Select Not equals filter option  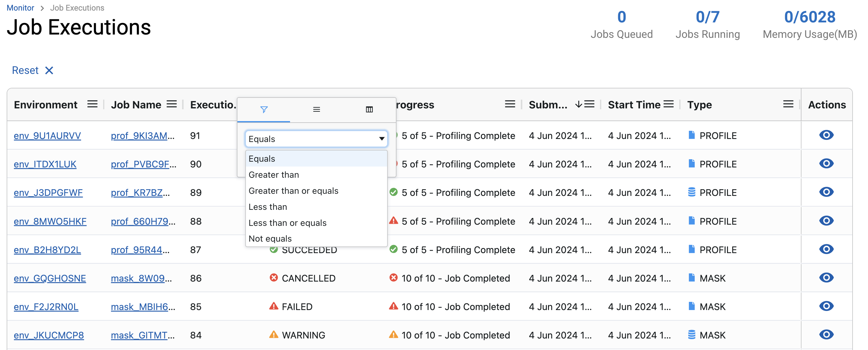click(270, 238)
